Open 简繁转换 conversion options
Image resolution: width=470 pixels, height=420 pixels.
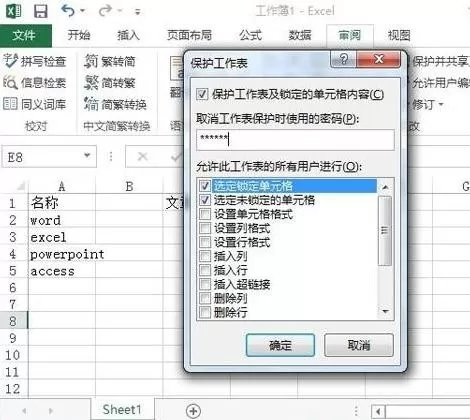pyautogui.click(x=115, y=104)
